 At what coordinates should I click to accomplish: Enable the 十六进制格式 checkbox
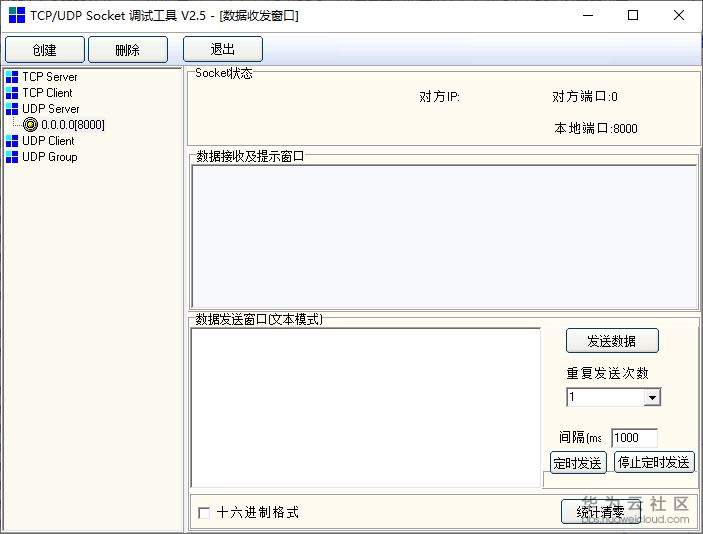(x=204, y=513)
